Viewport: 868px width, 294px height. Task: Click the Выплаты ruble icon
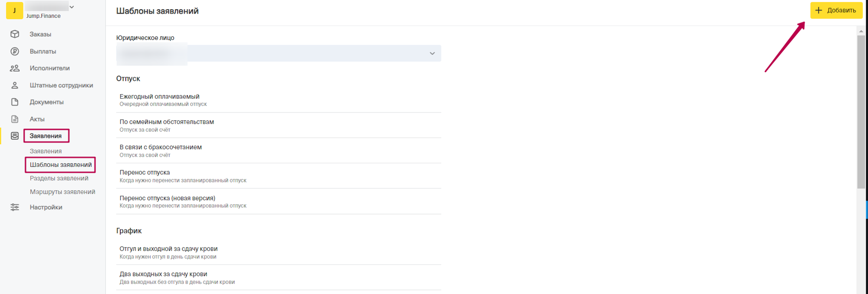[15, 51]
